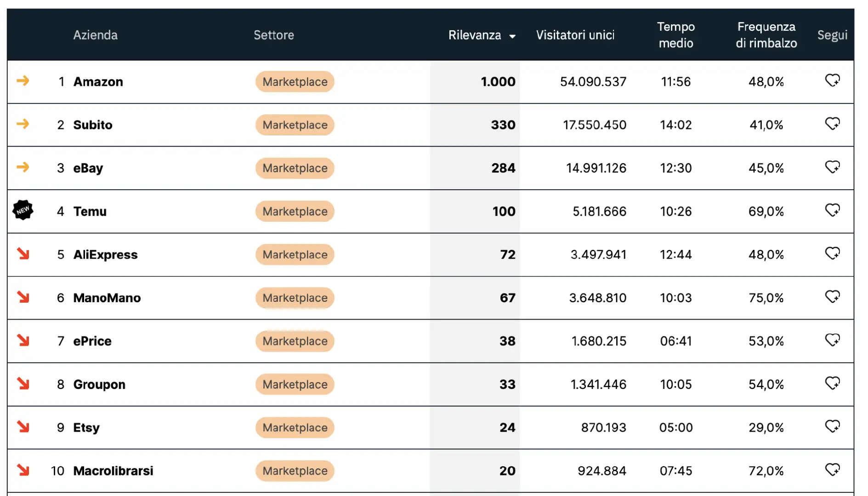Select eBay's relevance value 284
This screenshot has height=496, width=868.
tap(503, 168)
